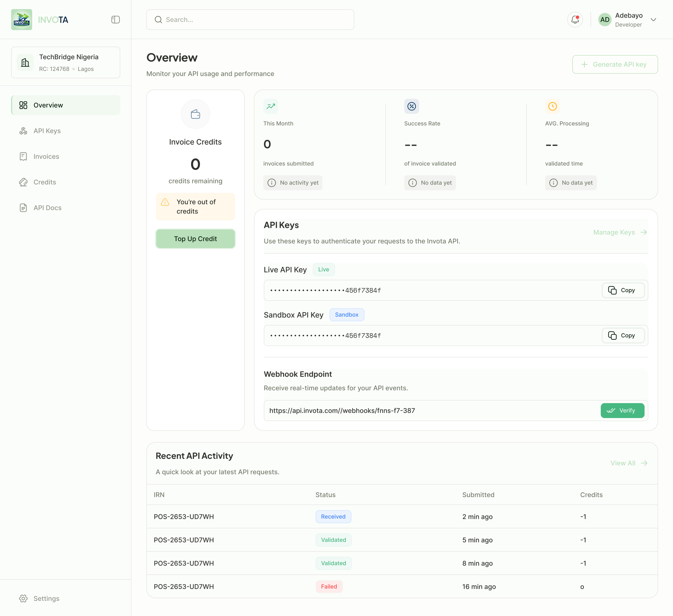Click the Status column header
Image resolution: width=673 pixels, height=616 pixels.
click(x=325, y=495)
